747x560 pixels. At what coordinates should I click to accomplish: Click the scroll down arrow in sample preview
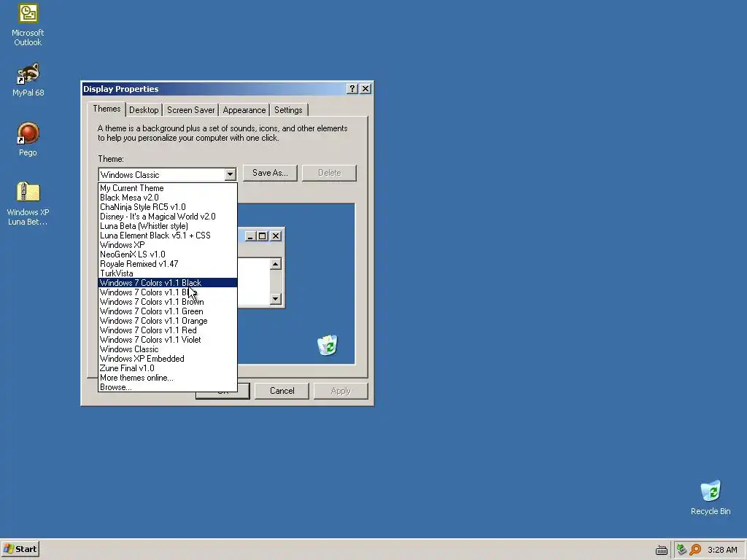coord(275,298)
